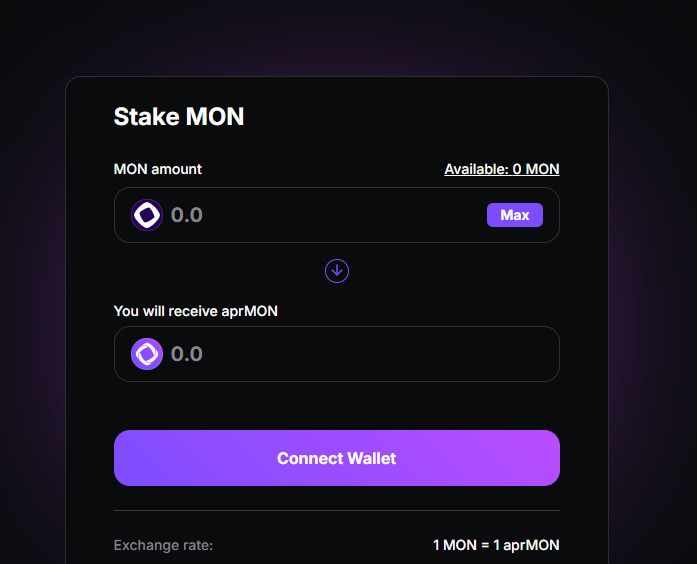Click the divider line above Exchange rate
Screen dimensions: 697x564
click(x=337, y=510)
